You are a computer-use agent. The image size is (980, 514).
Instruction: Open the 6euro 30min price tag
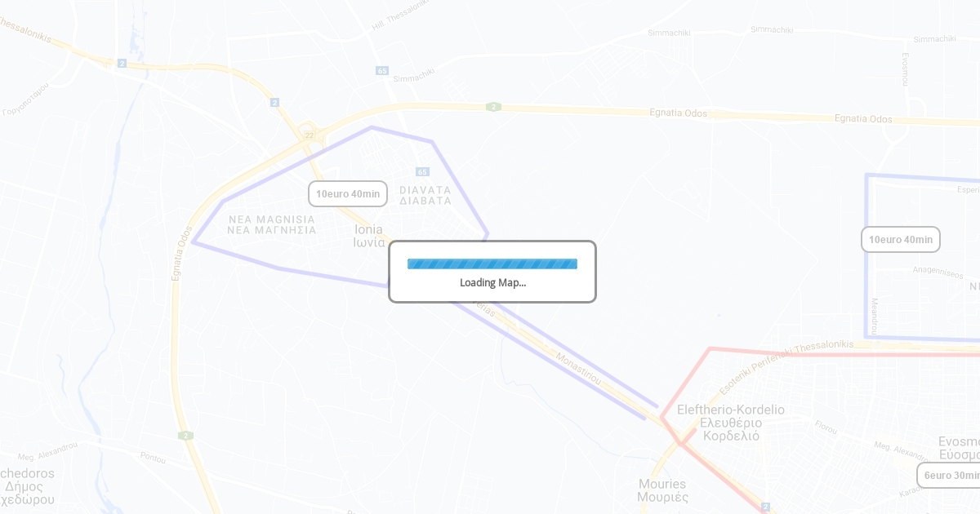[949, 476]
